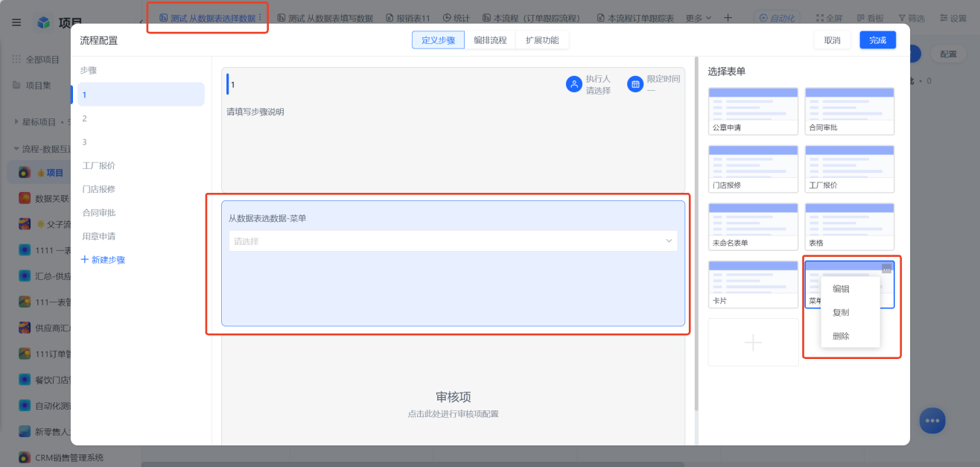980x467 pixels.
Task: Click the 新零售人 sidebar item icon
Action: pos(25,431)
